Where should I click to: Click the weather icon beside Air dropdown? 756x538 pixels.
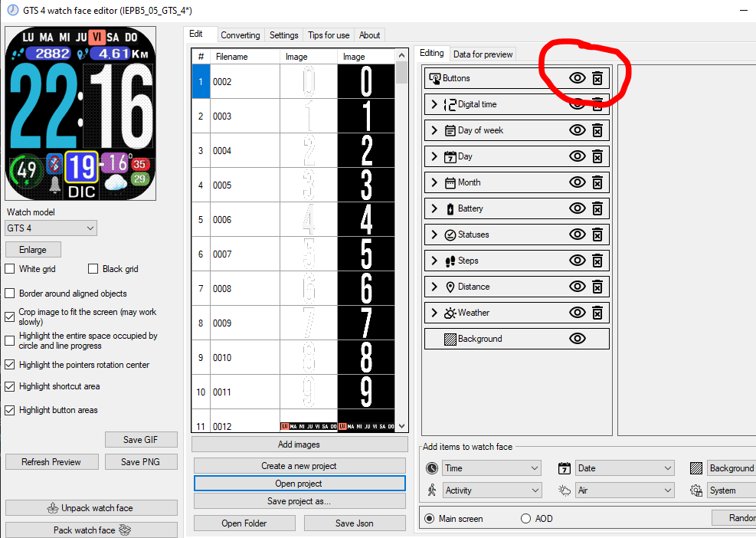pos(564,490)
